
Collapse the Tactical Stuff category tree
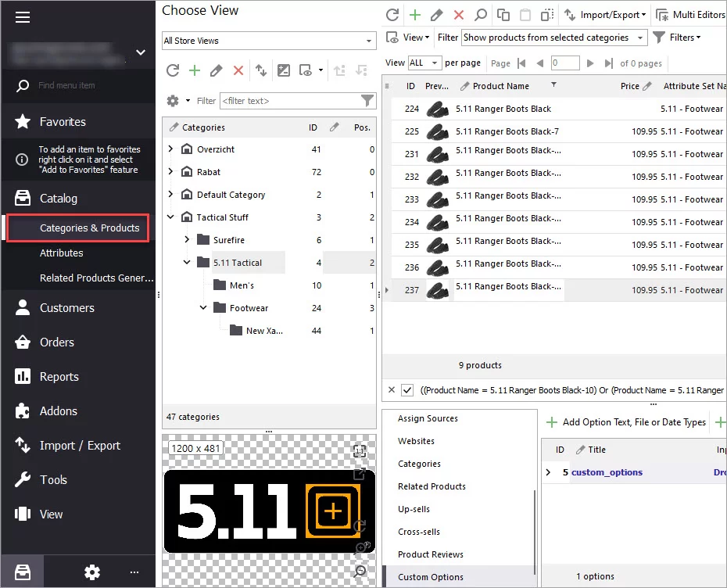170,217
